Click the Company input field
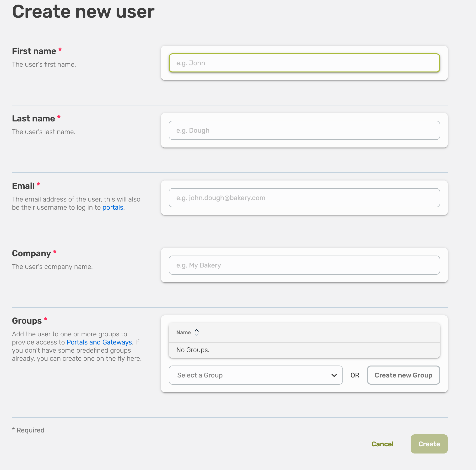 [x=304, y=265]
